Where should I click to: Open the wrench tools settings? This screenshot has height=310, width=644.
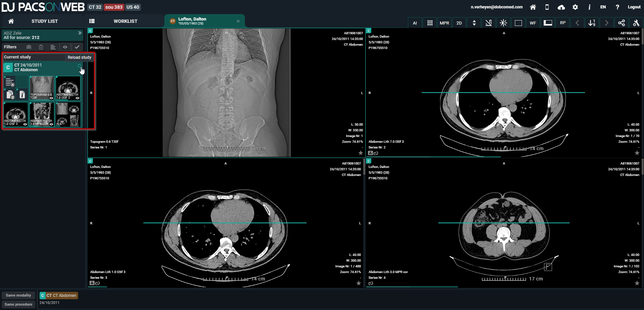pos(636,23)
